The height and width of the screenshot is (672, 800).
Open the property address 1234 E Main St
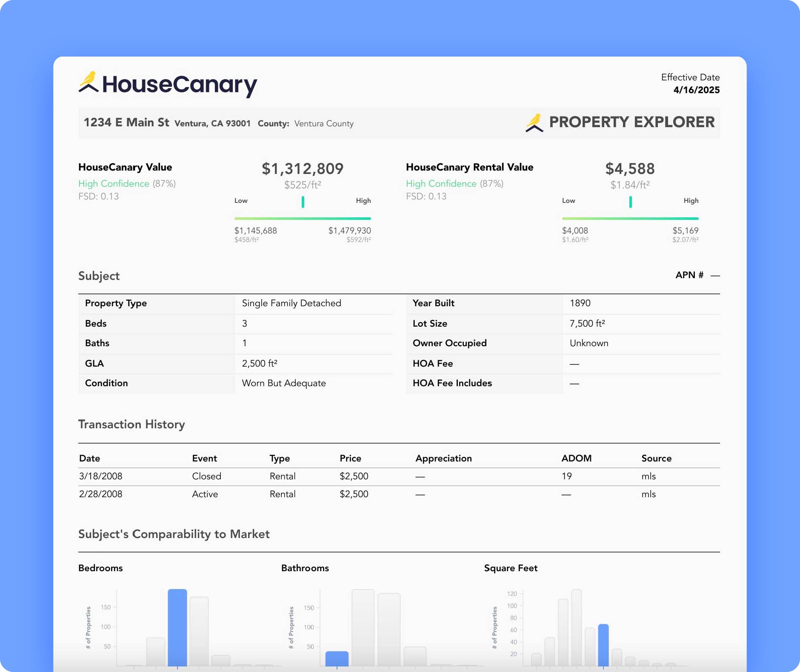126,122
